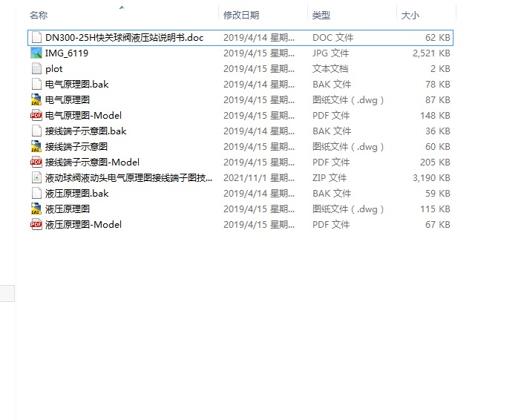This screenshot has width=524, height=420.
Task: Click the 电气原理图.bak file icon
Action: (36, 84)
